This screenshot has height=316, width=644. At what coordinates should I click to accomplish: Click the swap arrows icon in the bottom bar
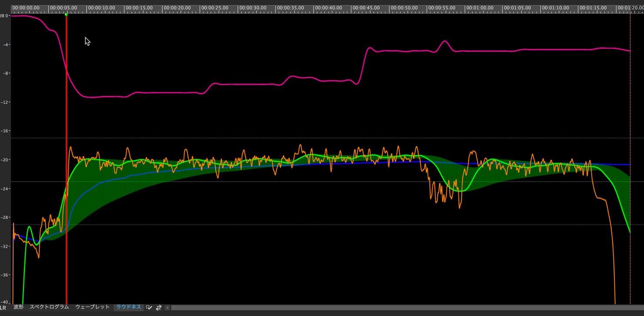(158, 307)
